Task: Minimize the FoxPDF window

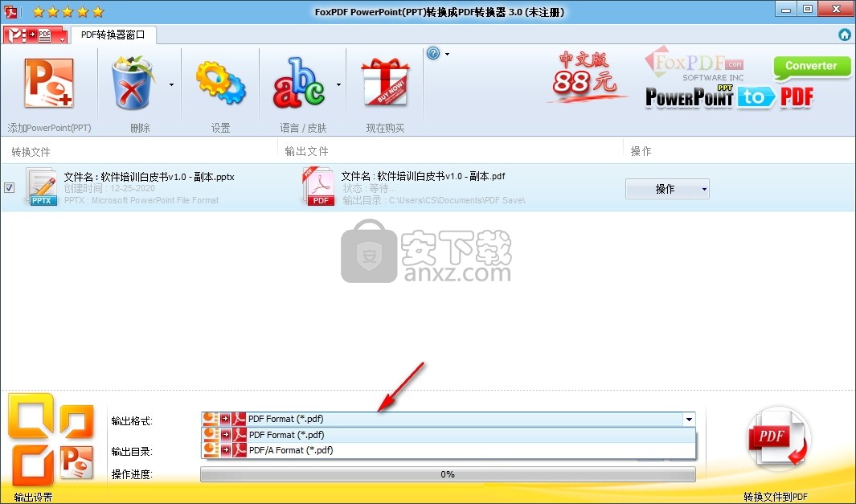Action: (786, 10)
